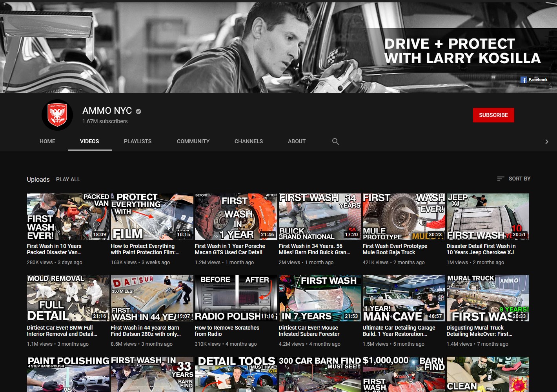This screenshot has width=557, height=392.
Task: Click the '1.67M subscribers' text
Action: (105, 121)
